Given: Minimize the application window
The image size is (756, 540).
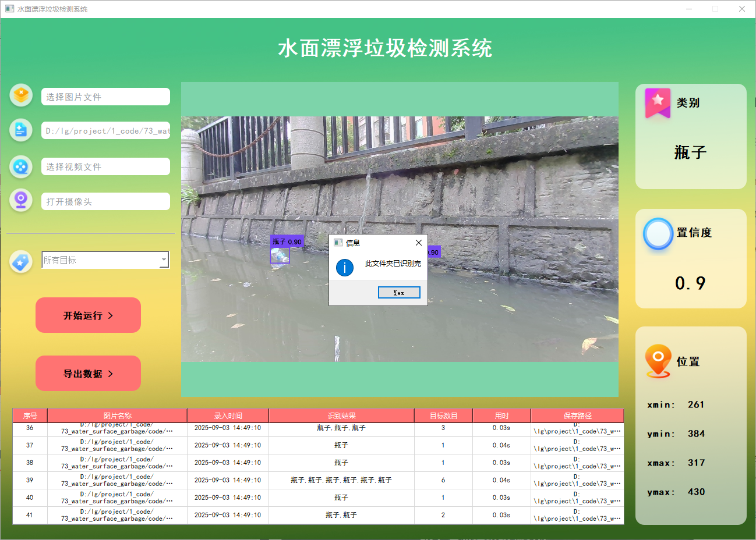Looking at the screenshot, I should tap(689, 9).
